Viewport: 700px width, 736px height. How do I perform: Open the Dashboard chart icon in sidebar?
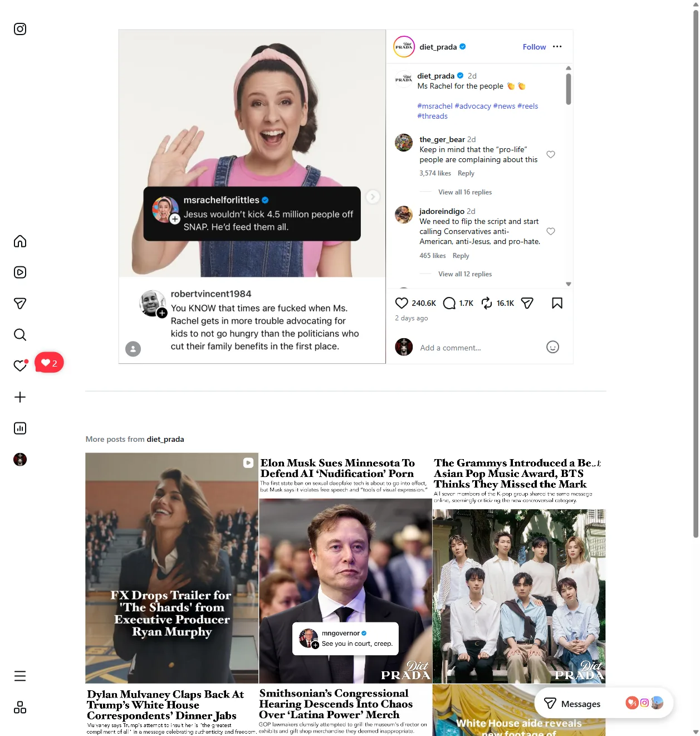point(20,428)
